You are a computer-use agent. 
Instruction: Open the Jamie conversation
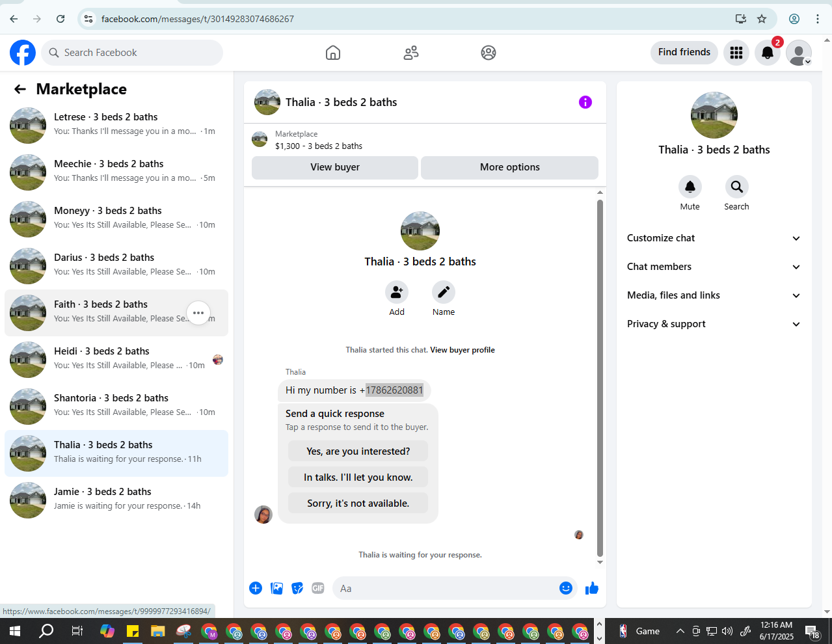pyautogui.click(x=116, y=500)
